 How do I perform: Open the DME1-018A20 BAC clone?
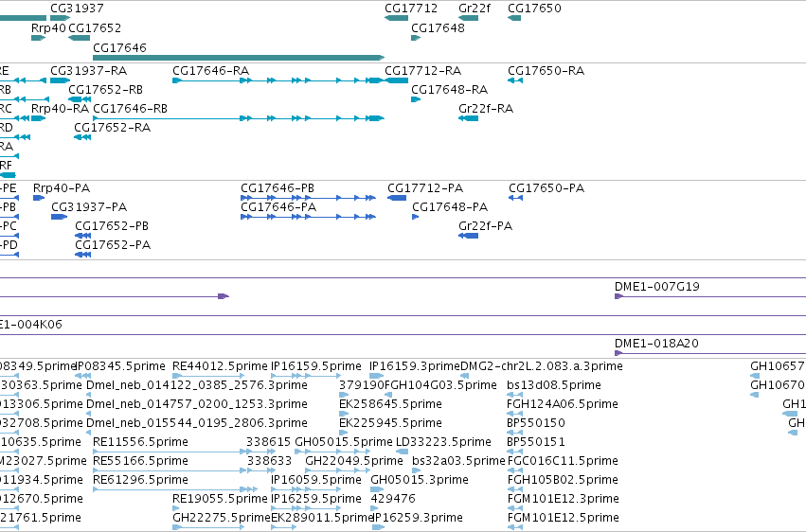[x=710, y=353]
